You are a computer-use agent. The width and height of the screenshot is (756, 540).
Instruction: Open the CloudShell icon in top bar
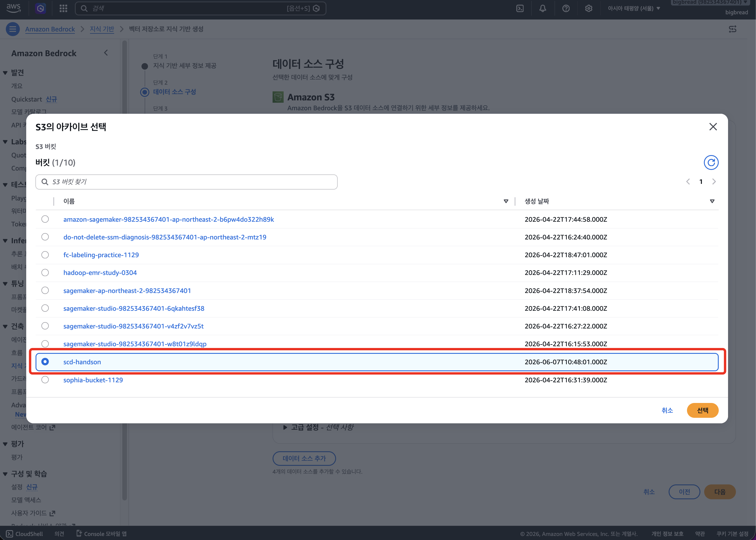click(x=520, y=8)
